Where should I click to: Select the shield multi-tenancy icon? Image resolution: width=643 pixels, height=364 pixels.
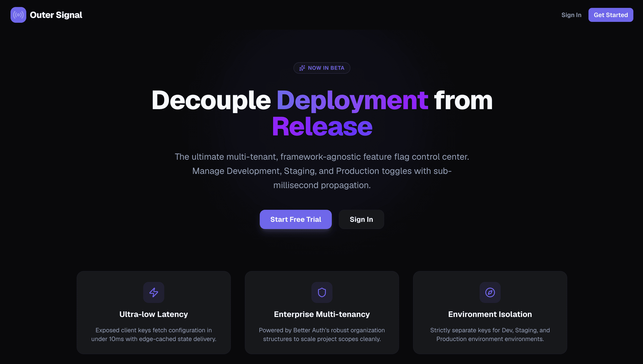322,292
